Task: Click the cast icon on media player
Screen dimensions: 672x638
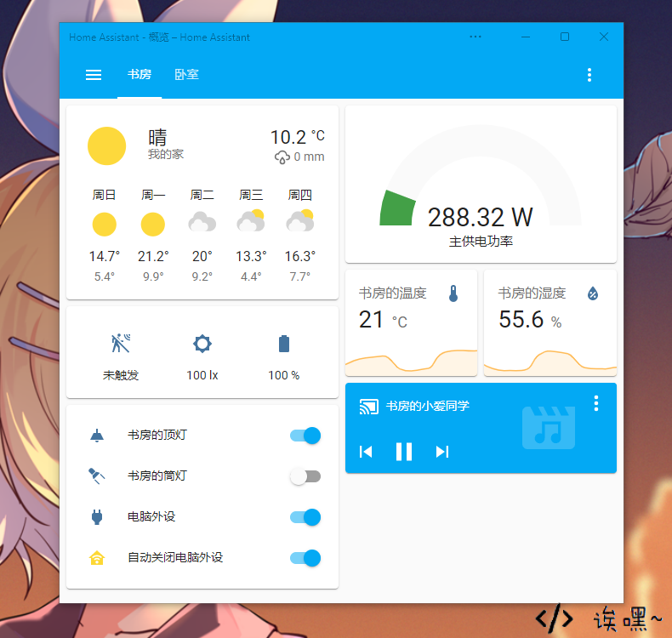Action: [x=368, y=407]
